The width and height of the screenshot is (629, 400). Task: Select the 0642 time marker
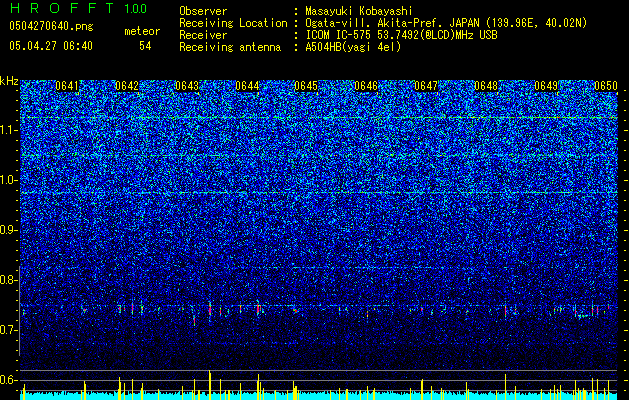127,86
